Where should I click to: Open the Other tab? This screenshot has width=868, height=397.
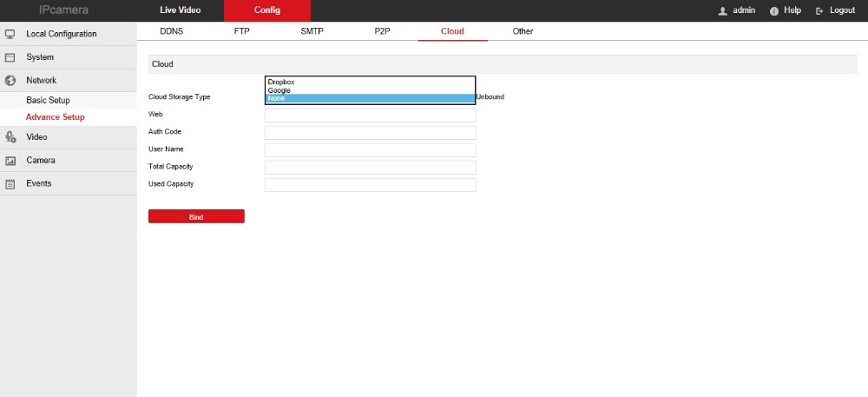(x=523, y=31)
